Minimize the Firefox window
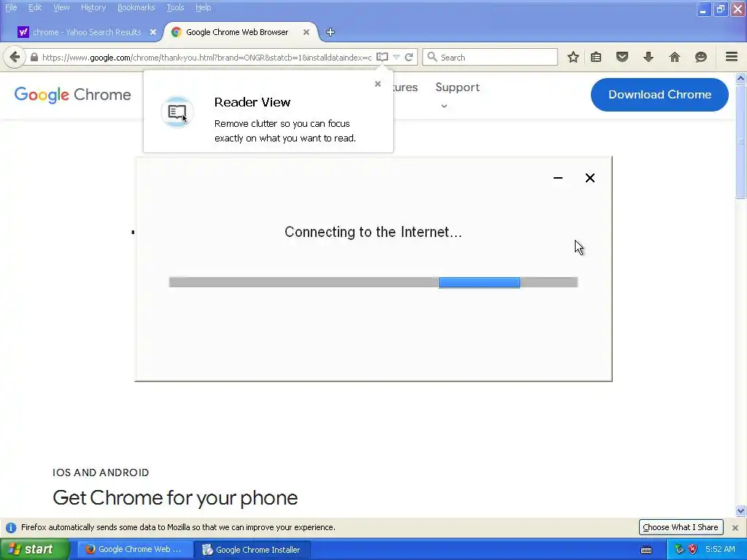This screenshot has width=747, height=560. 703,9
